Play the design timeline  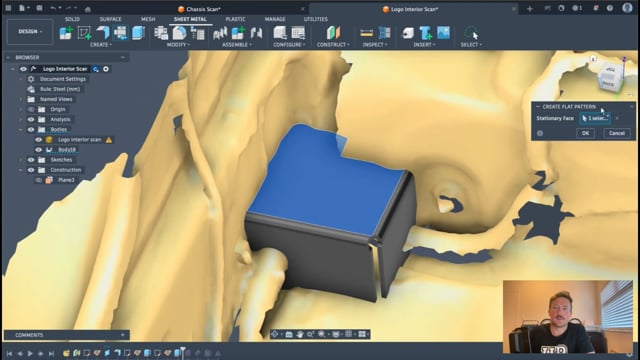[x=30, y=353]
